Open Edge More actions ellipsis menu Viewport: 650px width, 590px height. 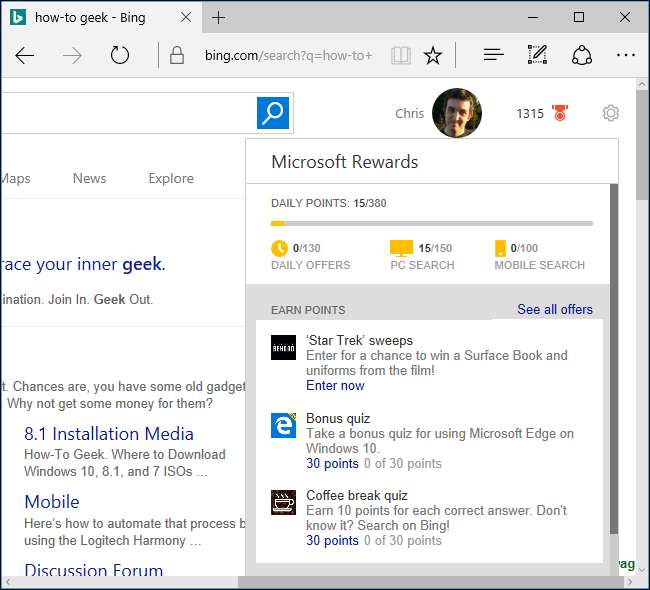(626, 55)
